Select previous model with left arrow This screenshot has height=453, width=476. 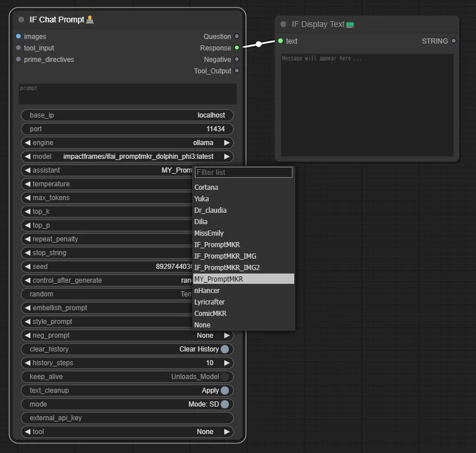[x=28, y=157]
